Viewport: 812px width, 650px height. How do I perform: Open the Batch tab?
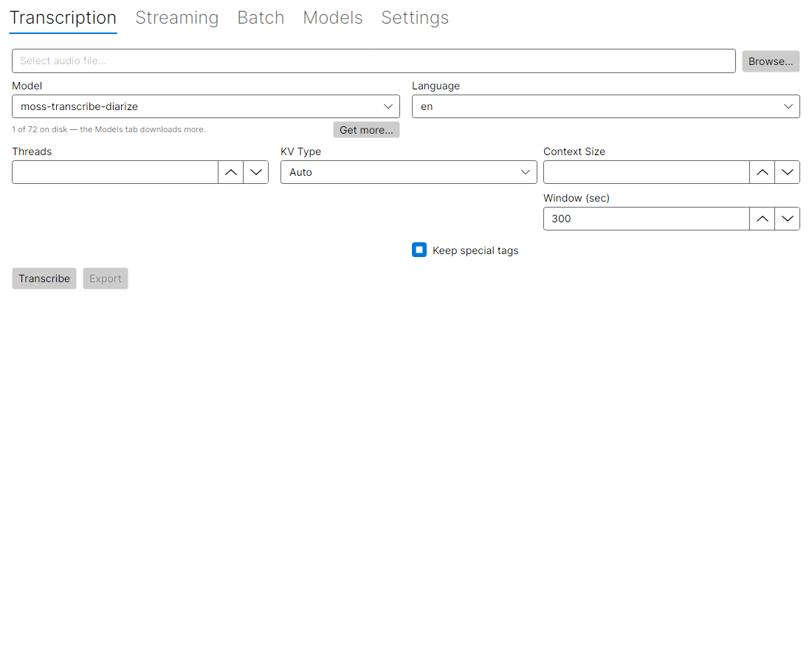(x=261, y=18)
